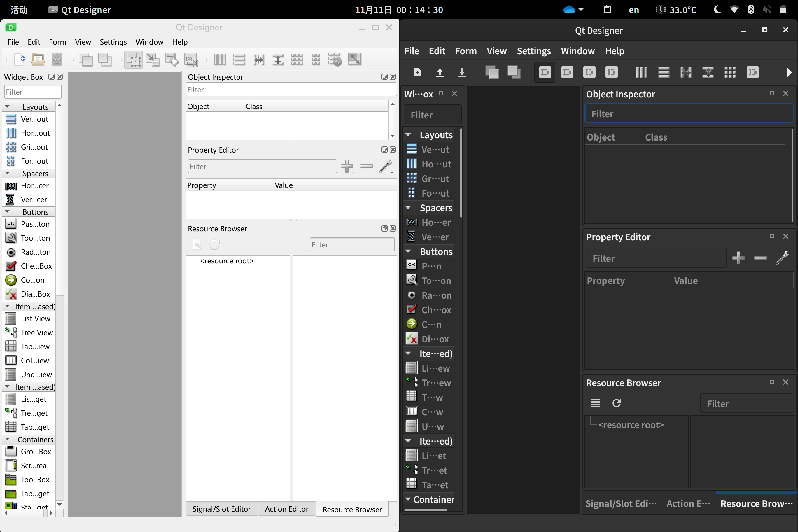Open Help menu in dark Qt Designer
Image resolution: width=798 pixels, height=532 pixels.
click(615, 51)
